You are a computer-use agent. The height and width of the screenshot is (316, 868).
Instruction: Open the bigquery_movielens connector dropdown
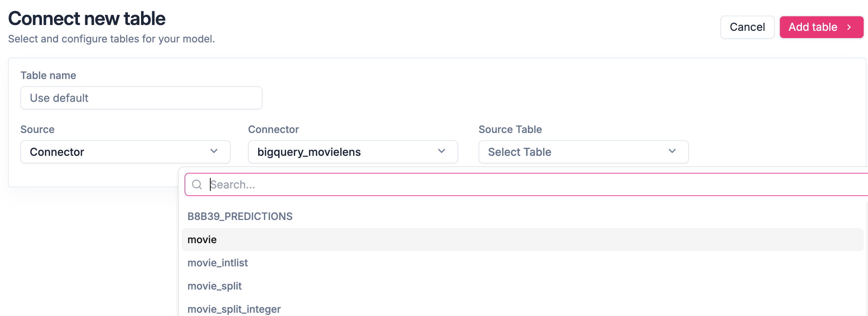(x=353, y=152)
